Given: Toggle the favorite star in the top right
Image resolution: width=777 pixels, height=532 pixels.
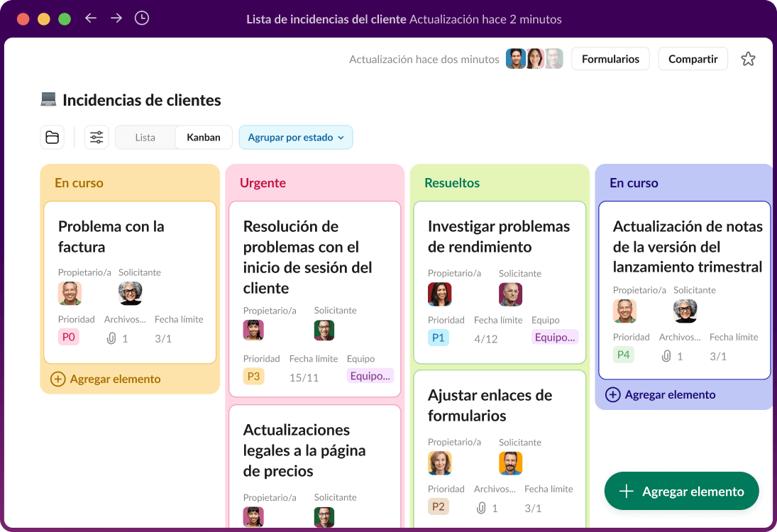Looking at the screenshot, I should pyautogui.click(x=749, y=59).
